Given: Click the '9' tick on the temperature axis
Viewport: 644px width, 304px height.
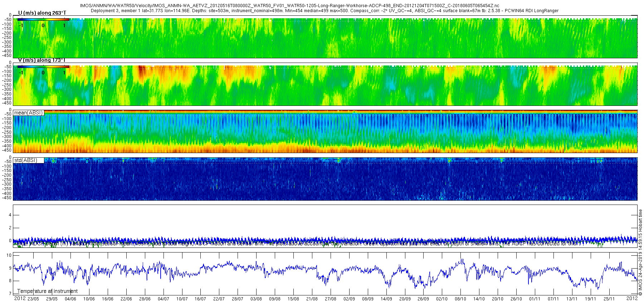Looking at the screenshot, I should tap(10, 268).
